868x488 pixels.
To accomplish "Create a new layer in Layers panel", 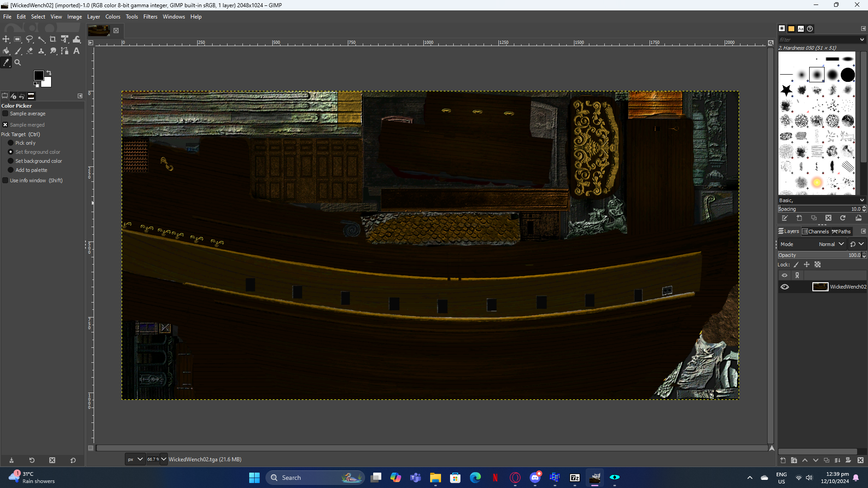I will click(x=783, y=460).
